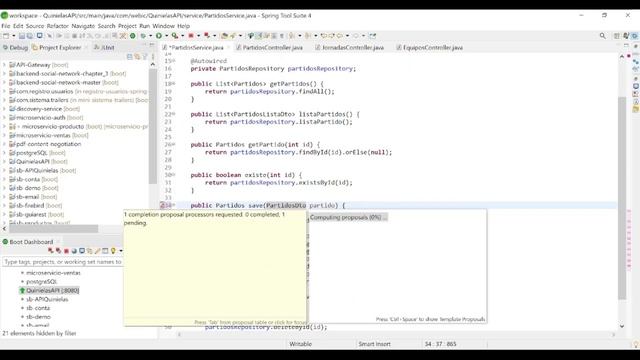Open the File menu
Screen dimensions: 640x360
tap(6, 26)
